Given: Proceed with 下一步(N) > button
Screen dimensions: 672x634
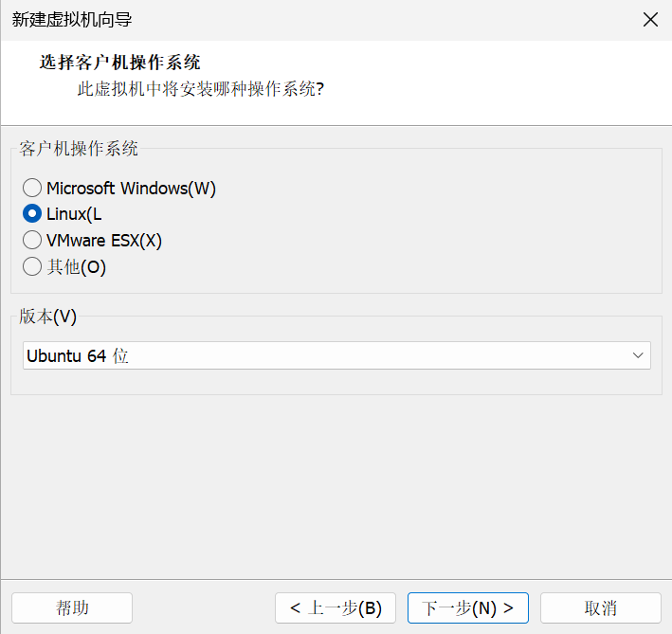Looking at the screenshot, I should coord(468,607).
